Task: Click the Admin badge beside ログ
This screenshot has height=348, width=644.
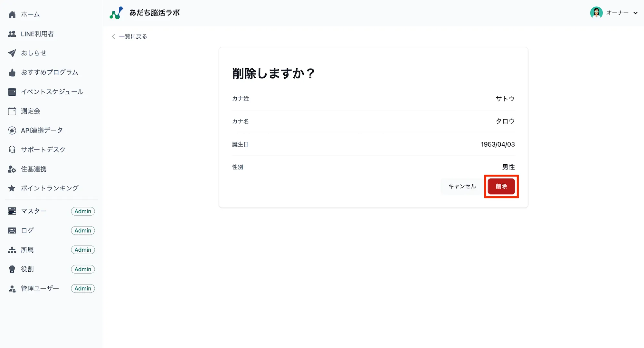Action: point(83,230)
